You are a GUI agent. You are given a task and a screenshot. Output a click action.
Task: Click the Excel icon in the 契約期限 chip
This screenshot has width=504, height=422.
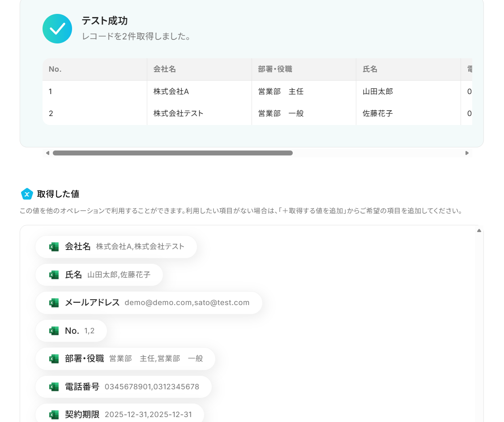coord(54,414)
